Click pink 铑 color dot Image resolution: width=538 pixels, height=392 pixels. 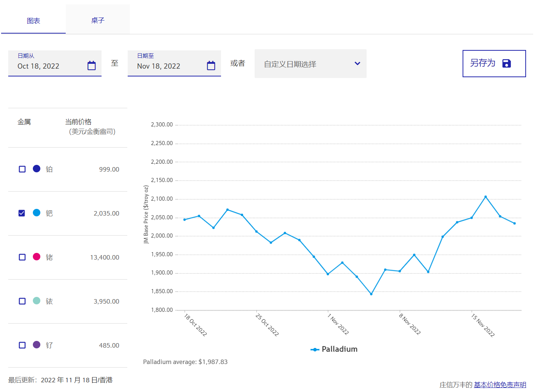pos(37,257)
